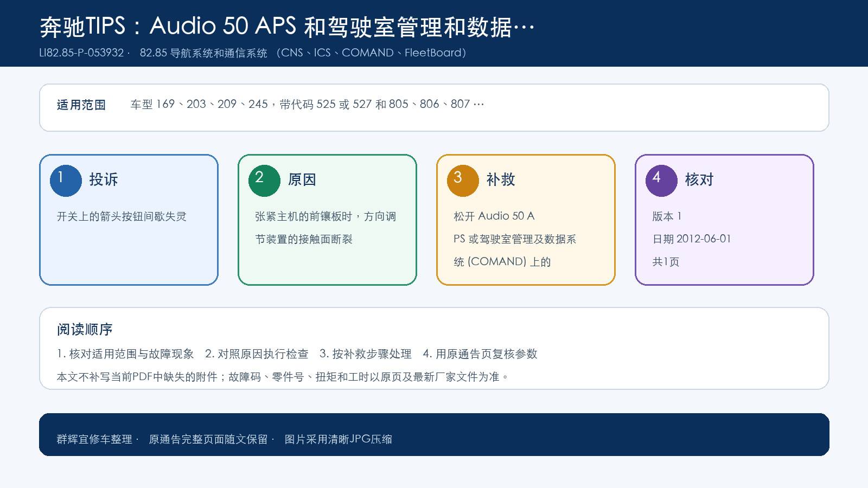This screenshot has height=488, width=868.
Task: Select the 原因 card heading
Action: pos(302,179)
